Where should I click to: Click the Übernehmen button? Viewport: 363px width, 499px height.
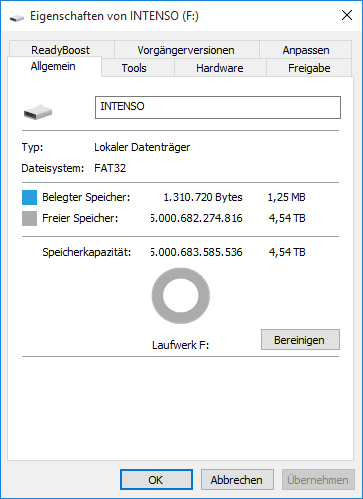(318, 480)
